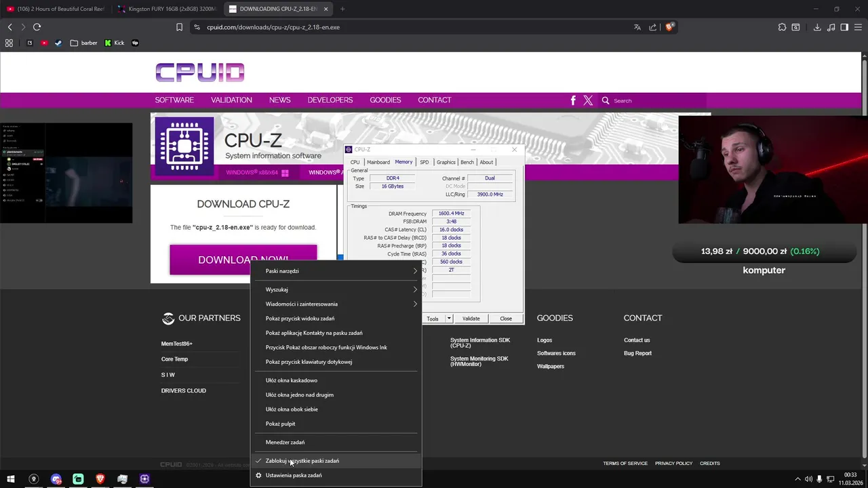
Task: Select Przycisk Pokaż obszar roboczy Windows Ink
Action: point(336,347)
